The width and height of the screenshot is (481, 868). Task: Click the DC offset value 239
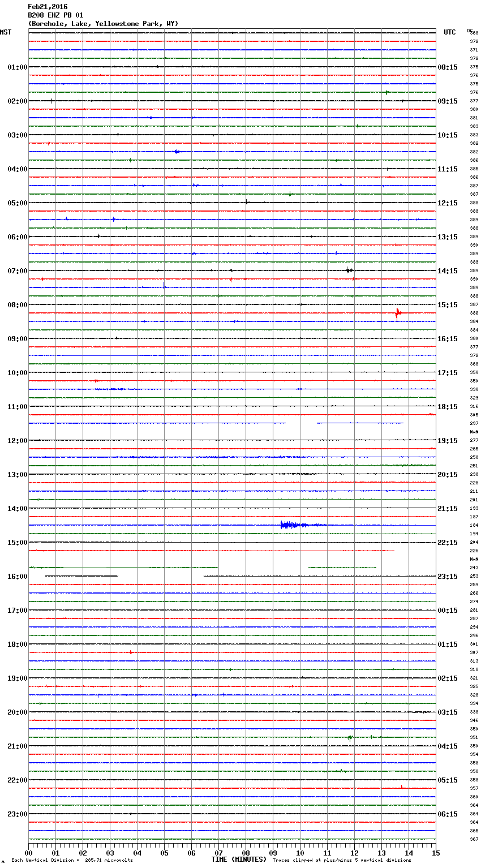[474, 475]
